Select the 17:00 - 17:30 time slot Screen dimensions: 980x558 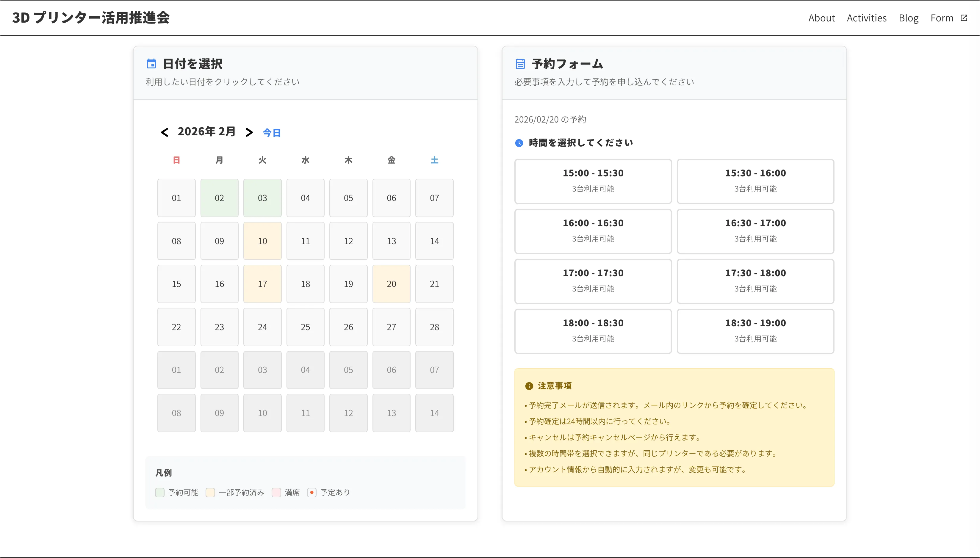tap(593, 281)
